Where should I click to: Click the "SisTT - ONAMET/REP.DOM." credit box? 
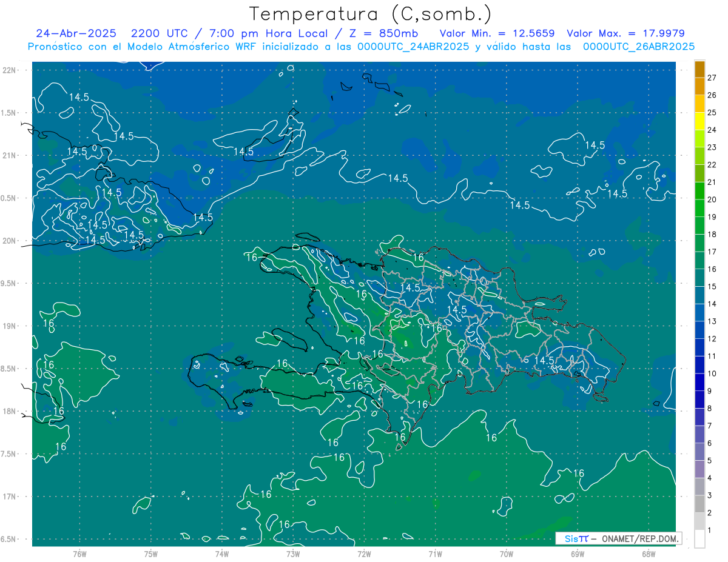[618, 538]
